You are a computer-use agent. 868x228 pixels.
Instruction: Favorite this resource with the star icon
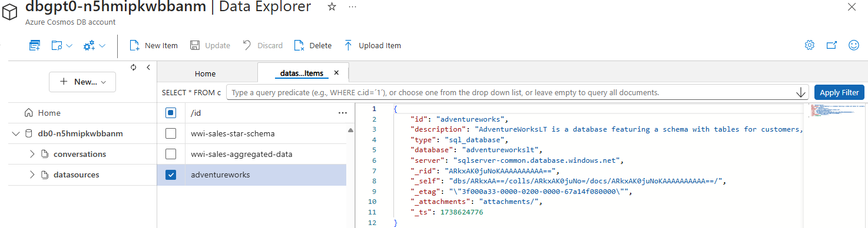coord(332,7)
